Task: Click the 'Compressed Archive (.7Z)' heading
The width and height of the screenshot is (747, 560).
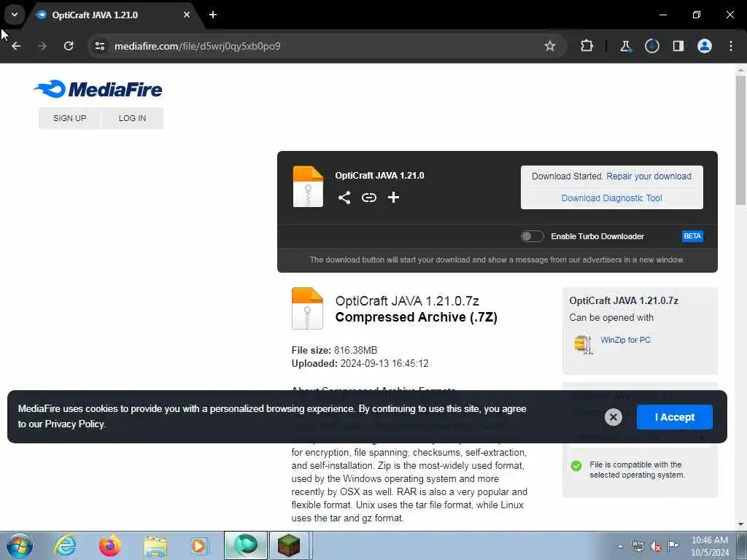Action: point(417,318)
